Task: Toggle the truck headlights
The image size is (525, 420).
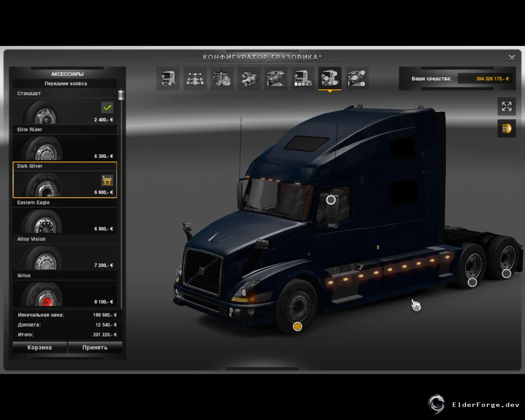Action: tap(507, 129)
